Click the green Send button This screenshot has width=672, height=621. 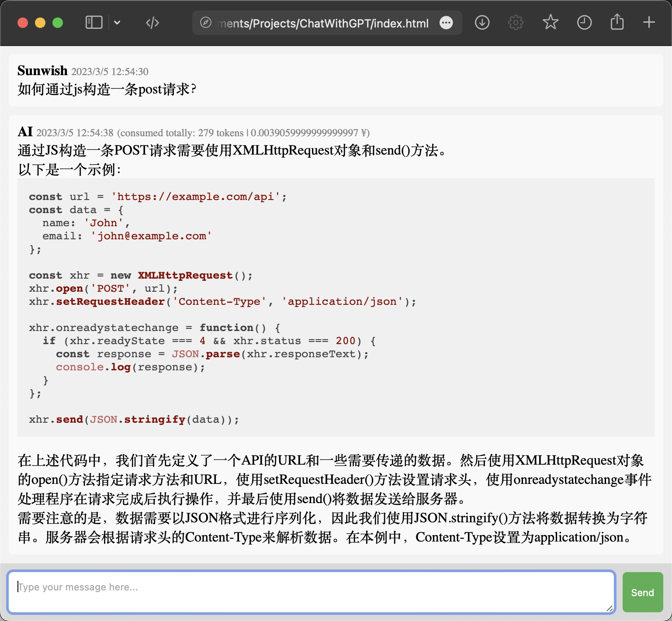(x=643, y=592)
